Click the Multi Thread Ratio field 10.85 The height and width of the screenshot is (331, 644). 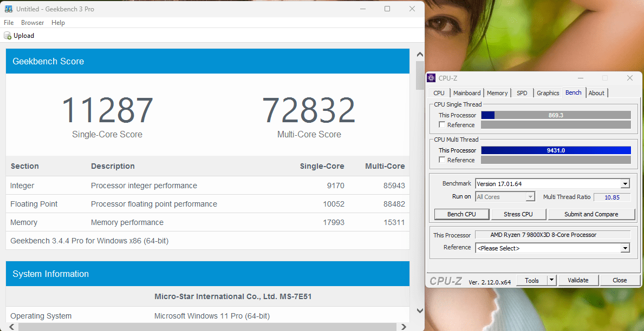tap(612, 197)
